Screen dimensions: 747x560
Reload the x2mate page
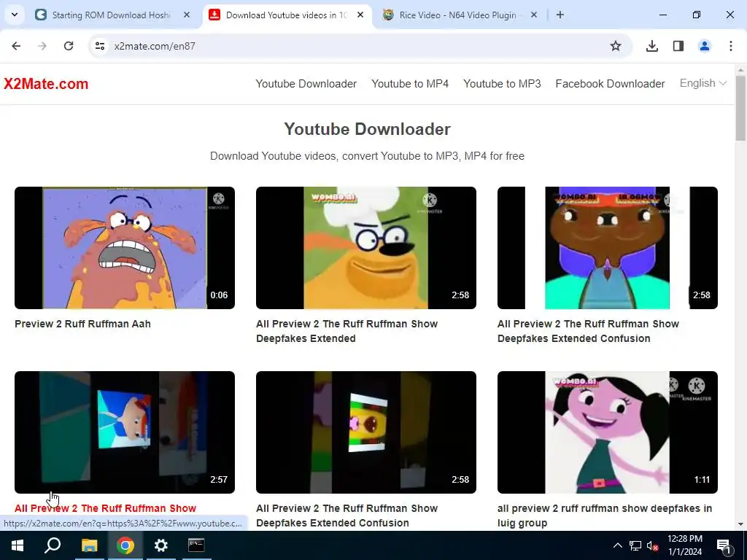tap(69, 46)
